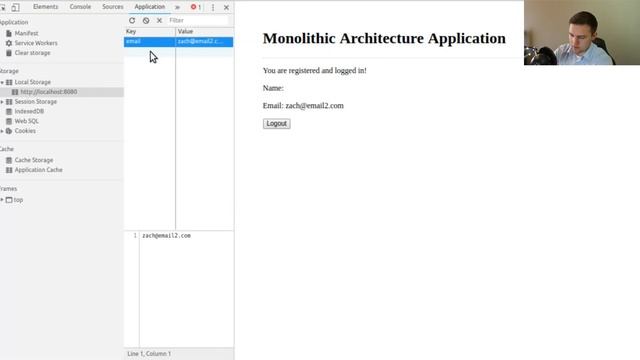
Task: Click the Key column header
Action: 149,31
